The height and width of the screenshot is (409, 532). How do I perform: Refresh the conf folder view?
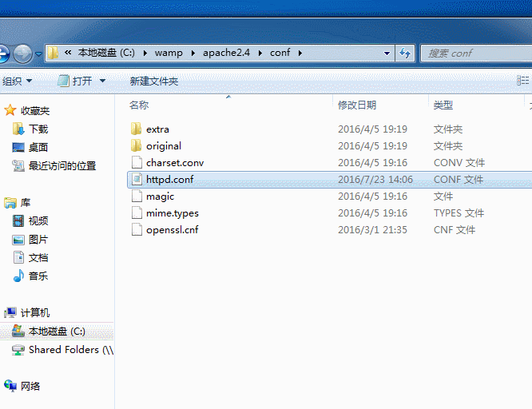405,53
